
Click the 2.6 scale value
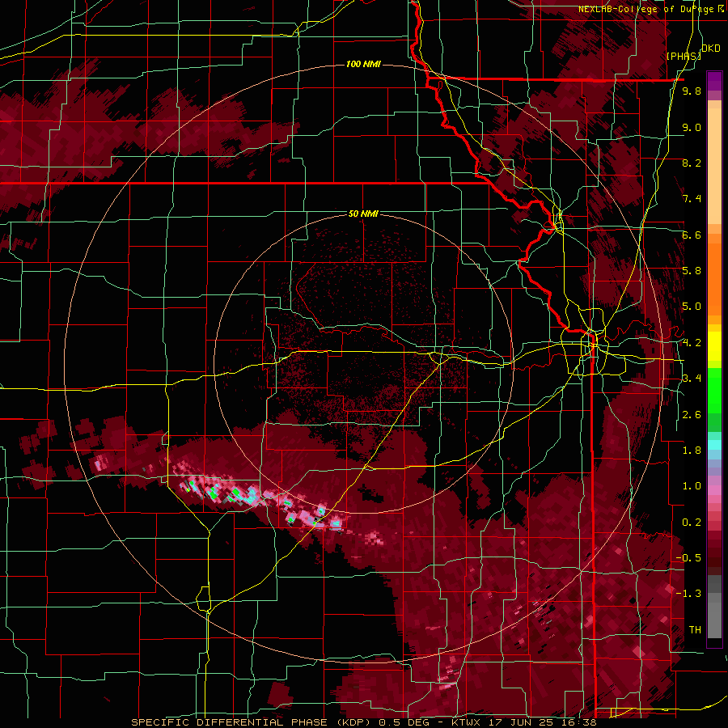(x=692, y=415)
